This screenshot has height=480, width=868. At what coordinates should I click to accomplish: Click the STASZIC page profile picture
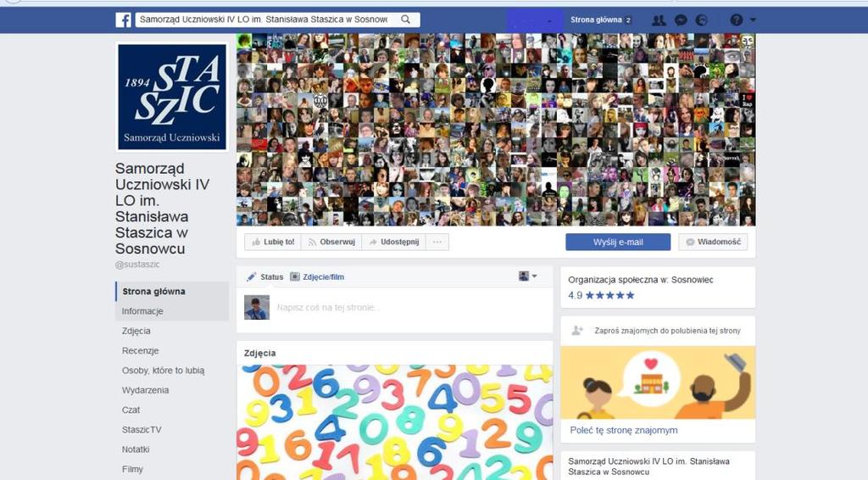click(171, 97)
